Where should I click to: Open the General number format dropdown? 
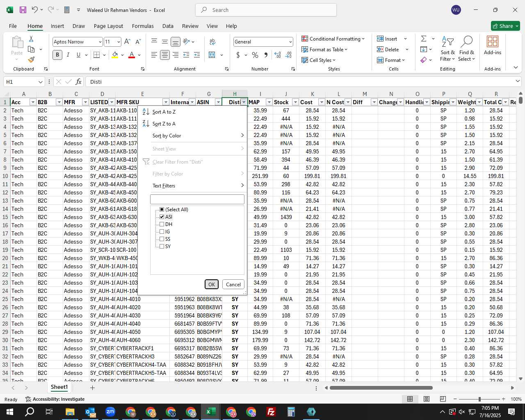[x=290, y=42]
